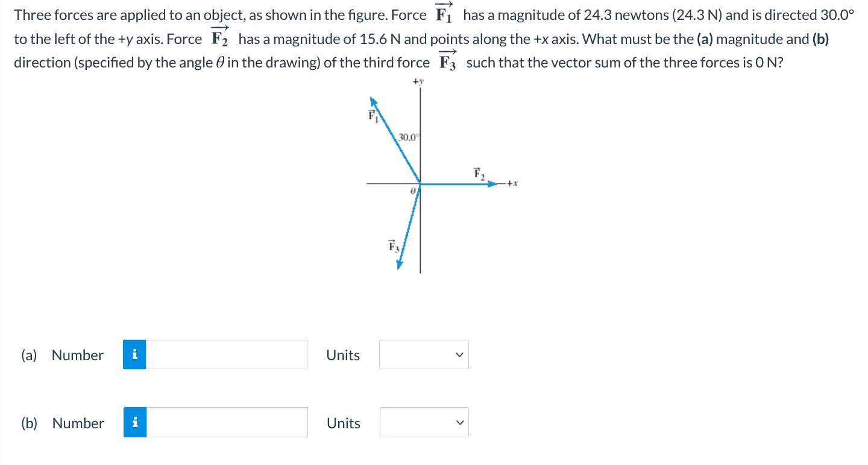Screen dimensions: 868x465
Task: Open the Units dropdown for part (a)
Action: click(x=424, y=355)
